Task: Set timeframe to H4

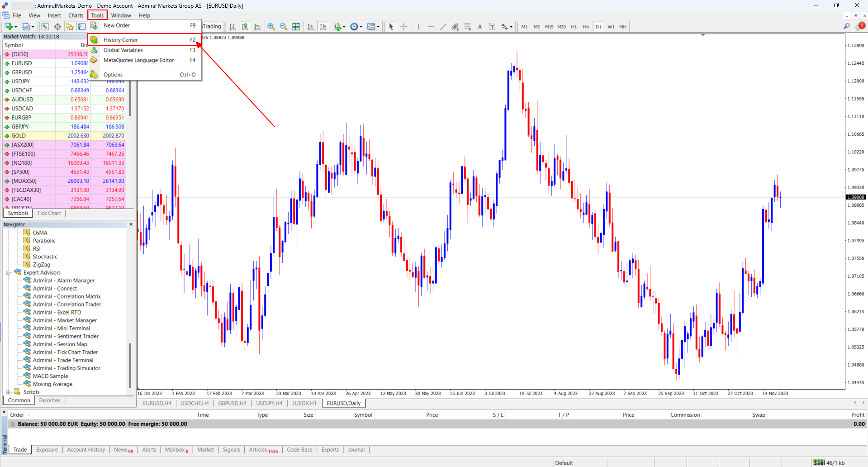Action: 586,27
